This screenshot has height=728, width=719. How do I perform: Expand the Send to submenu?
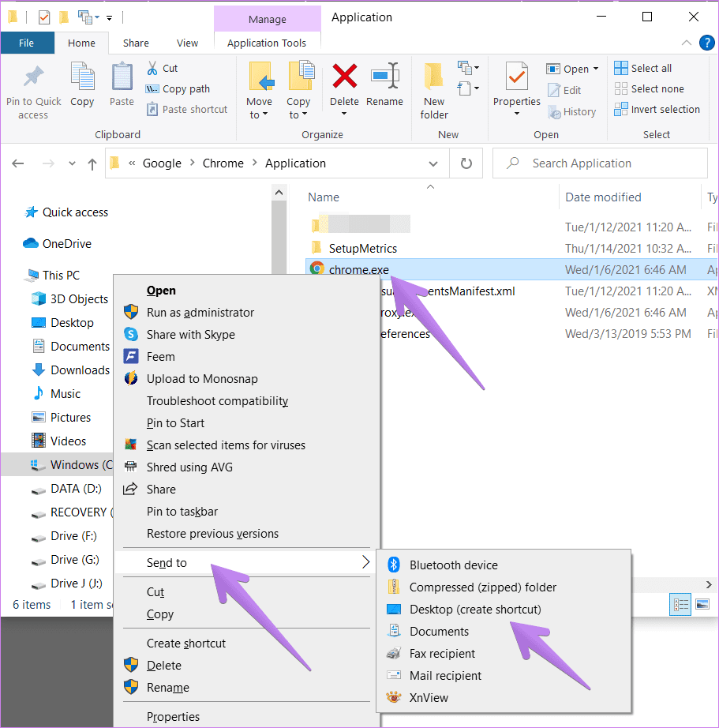point(247,563)
